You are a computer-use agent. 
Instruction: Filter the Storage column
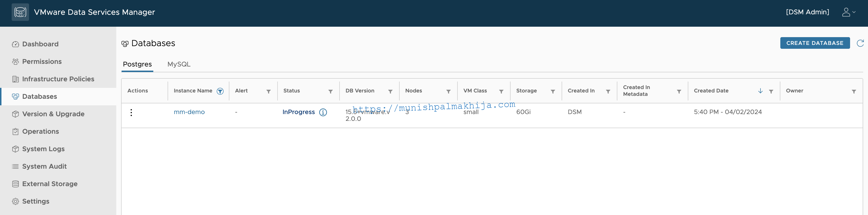pos(553,91)
